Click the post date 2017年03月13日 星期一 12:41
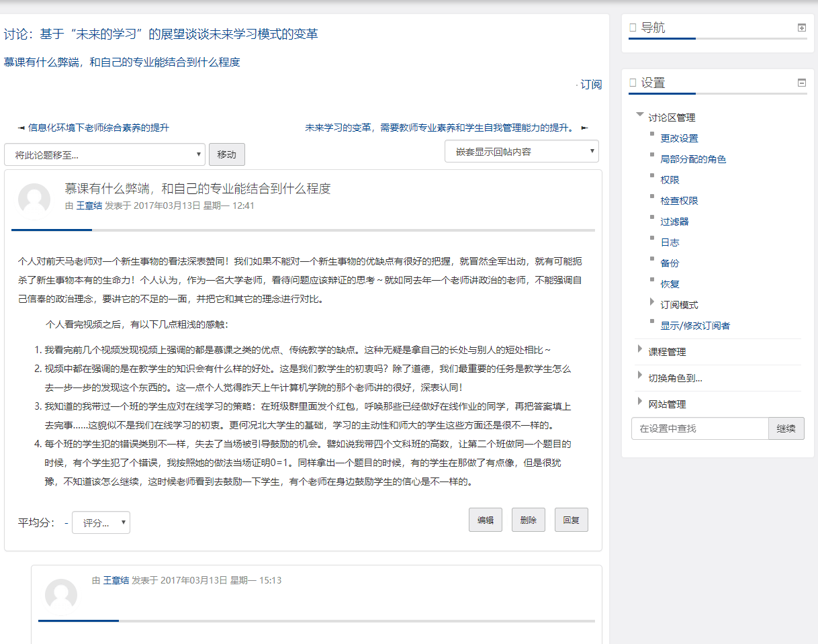Viewport: 818px width, 644px height. [x=194, y=205]
